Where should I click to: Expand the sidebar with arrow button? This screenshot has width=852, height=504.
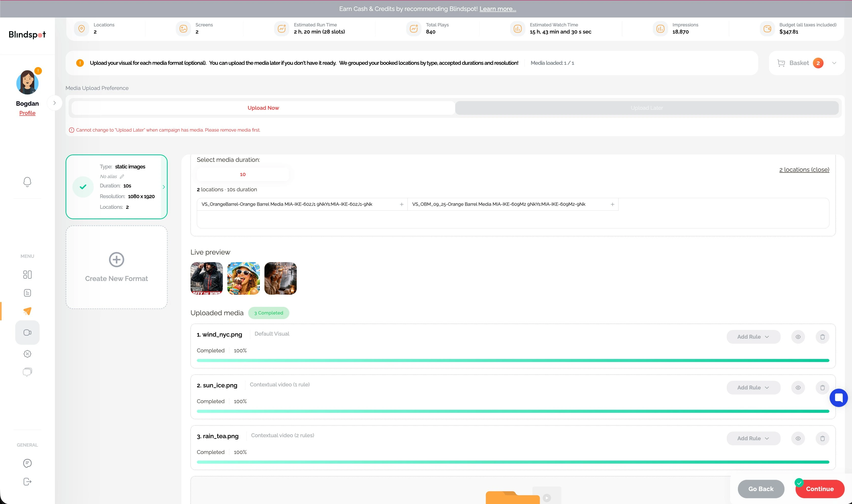(54, 103)
